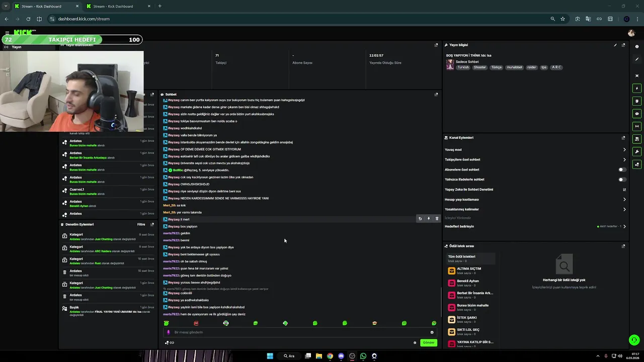Screen dimensions: 644x362
Task: Toggle the rewards sidebar panel icon
Action: click(x=637, y=164)
